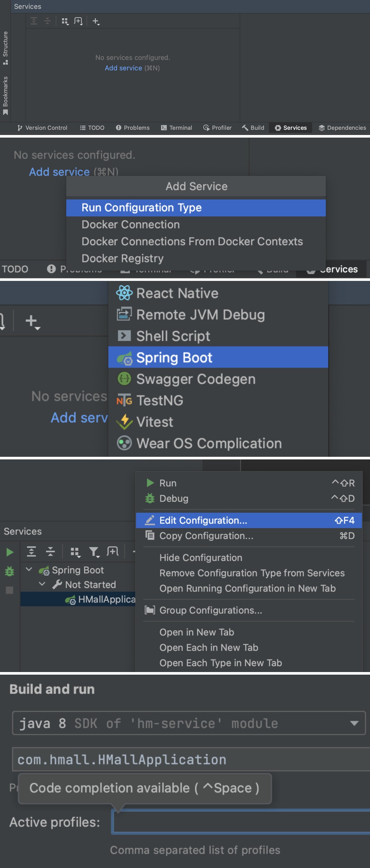Screen dimensions: 370x868
Task: Select Run Configuration Type in Add Service
Action: point(141,208)
